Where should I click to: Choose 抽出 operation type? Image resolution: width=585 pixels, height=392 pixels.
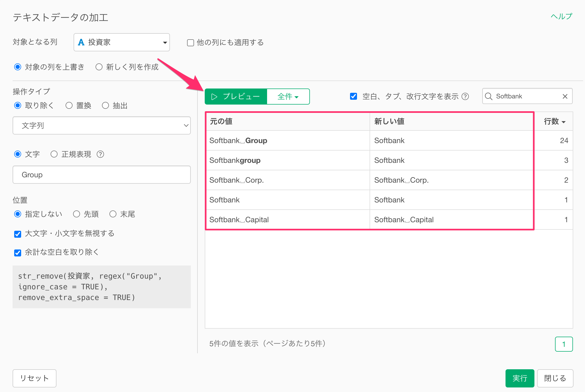[105, 105]
